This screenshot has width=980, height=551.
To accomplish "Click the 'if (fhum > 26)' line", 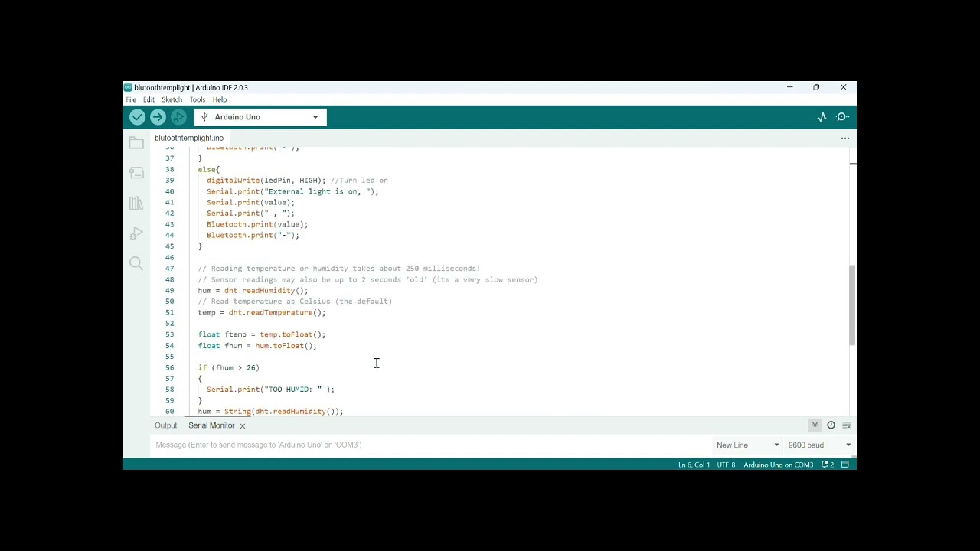I will pos(228,368).
